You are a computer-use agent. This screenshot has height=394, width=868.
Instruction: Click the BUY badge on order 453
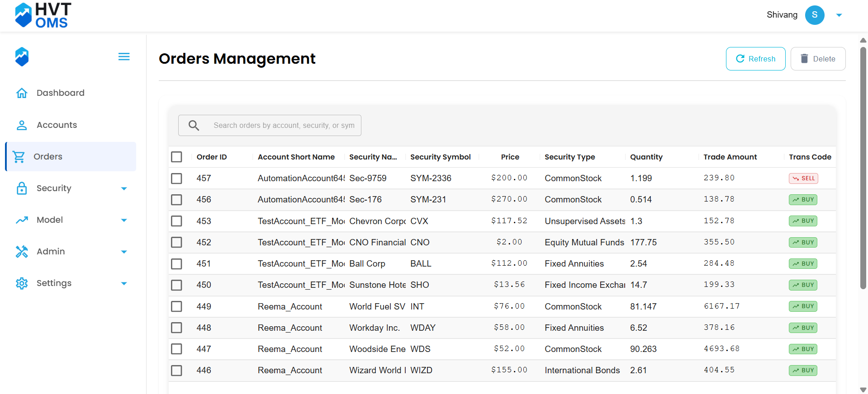[803, 221]
